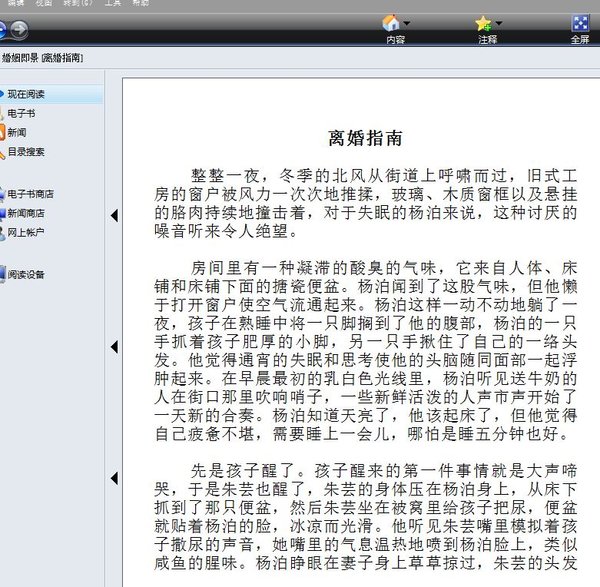Viewport: 600px width, 587px height.
Task: Open the 转到(G) menu
Action: [x=78, y=3]
